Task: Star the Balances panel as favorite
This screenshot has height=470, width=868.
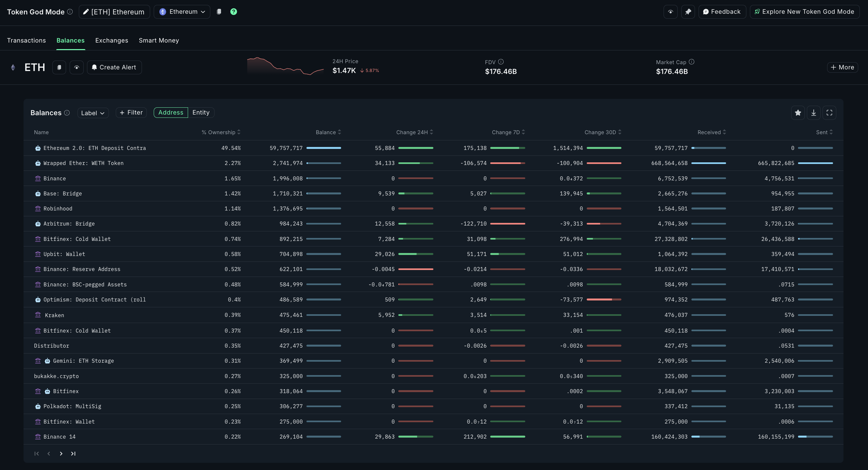Action: 798,113
